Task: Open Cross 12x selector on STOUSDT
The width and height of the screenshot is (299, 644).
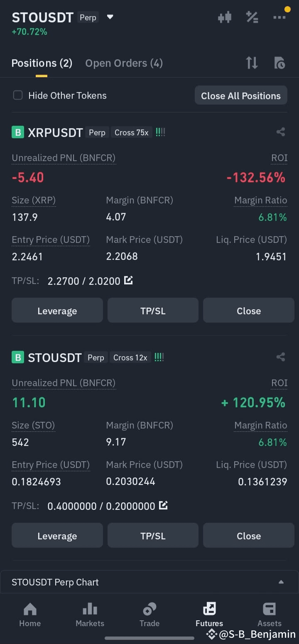Action: 130,358
